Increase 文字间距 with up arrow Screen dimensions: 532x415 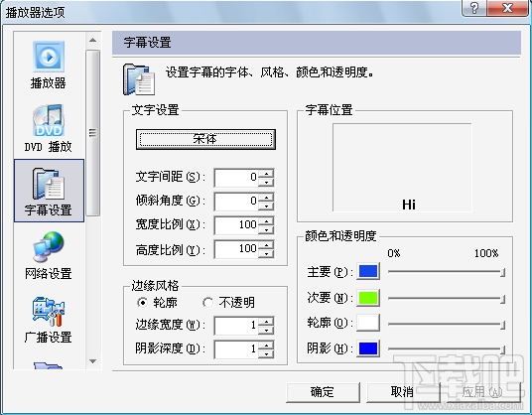[x=266, y=174]
